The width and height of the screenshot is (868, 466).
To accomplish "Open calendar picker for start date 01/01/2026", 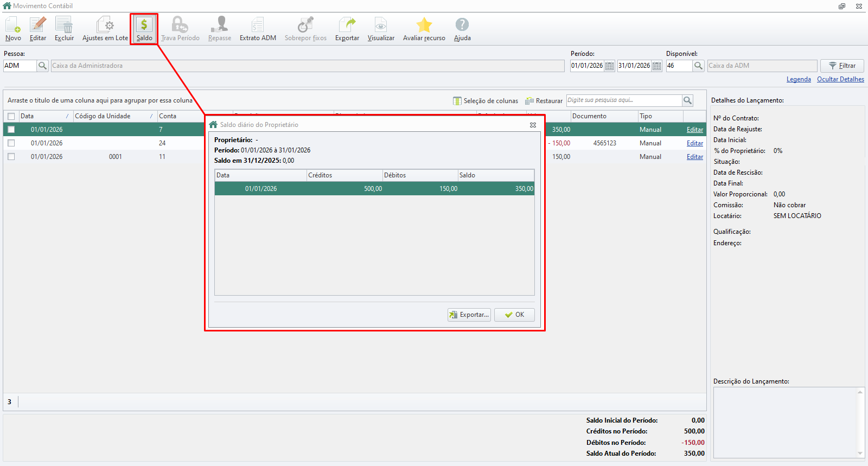I will click(610, 66).
